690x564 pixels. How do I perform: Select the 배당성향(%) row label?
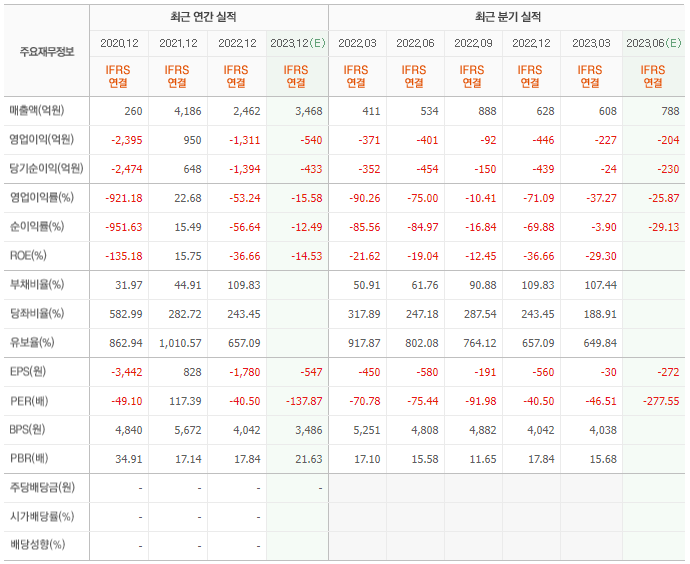click(37, 545)
